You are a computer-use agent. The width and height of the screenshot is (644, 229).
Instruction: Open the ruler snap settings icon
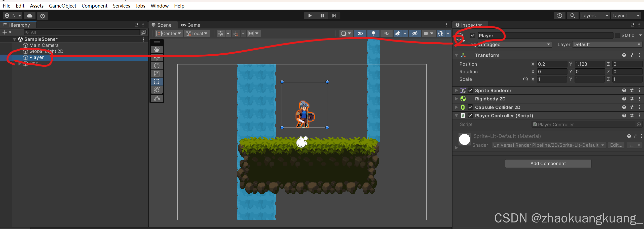[x=251, y=33]
